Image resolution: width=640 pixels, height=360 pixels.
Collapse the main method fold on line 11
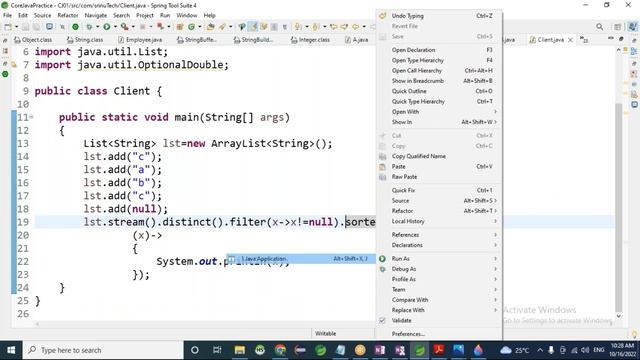coord(31,117)
